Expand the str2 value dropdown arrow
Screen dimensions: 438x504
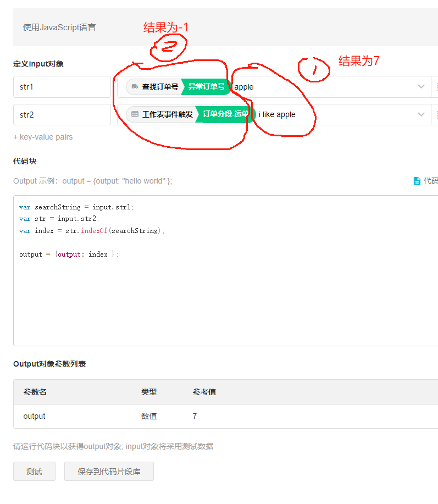[422, 114]
